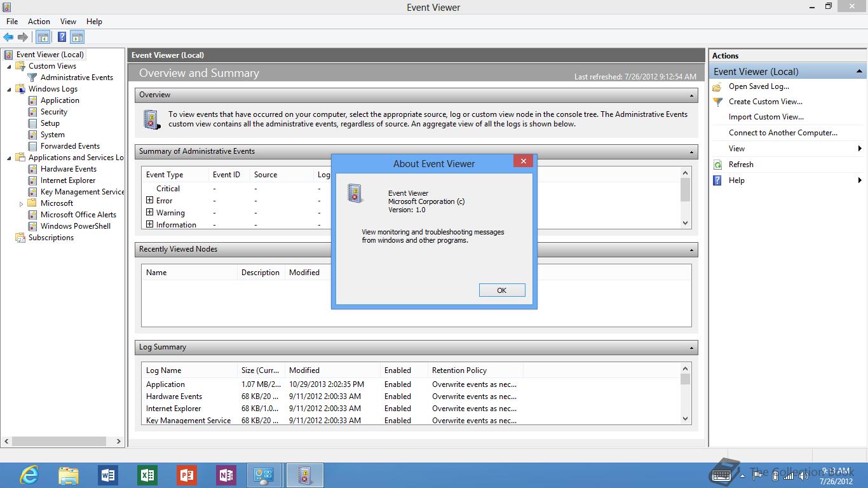The image size is (868, 488).
Task: Click the blue Help icon in Actions
Action: click(717, 180)
